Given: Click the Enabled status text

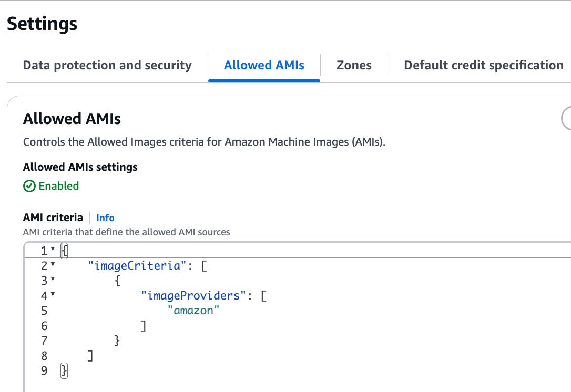Looking at the screenshot, I should point(59,186).
